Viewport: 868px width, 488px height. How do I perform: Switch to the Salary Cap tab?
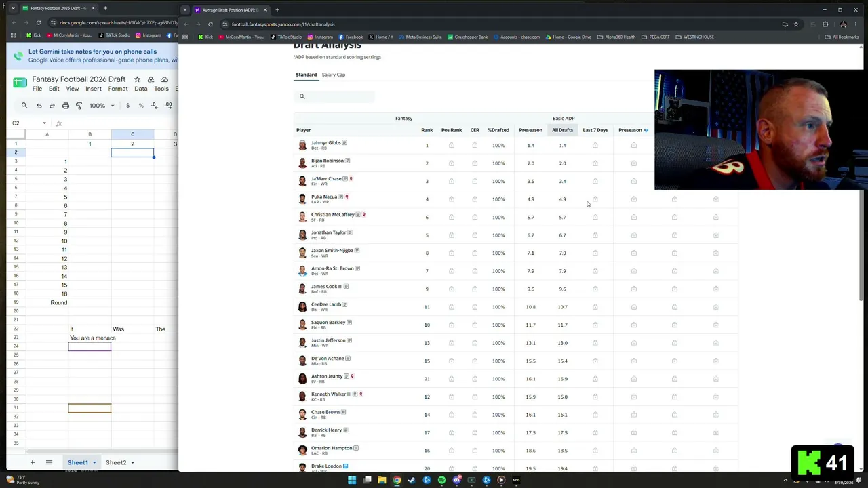pyautogui.click(x=334, y=75)
